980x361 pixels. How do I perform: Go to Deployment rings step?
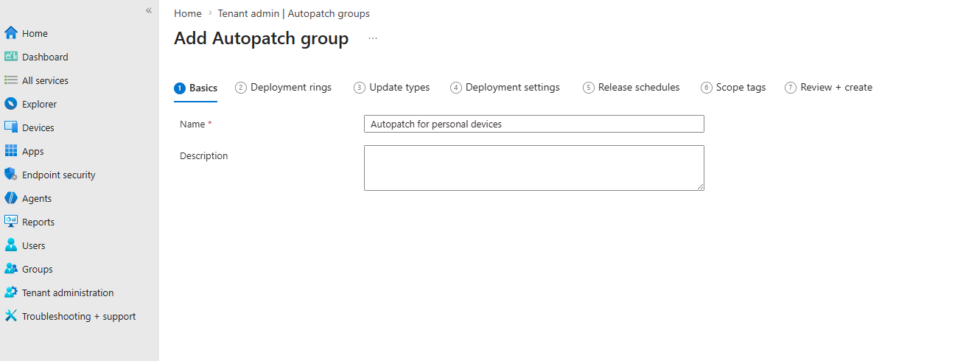coord(284,88)
